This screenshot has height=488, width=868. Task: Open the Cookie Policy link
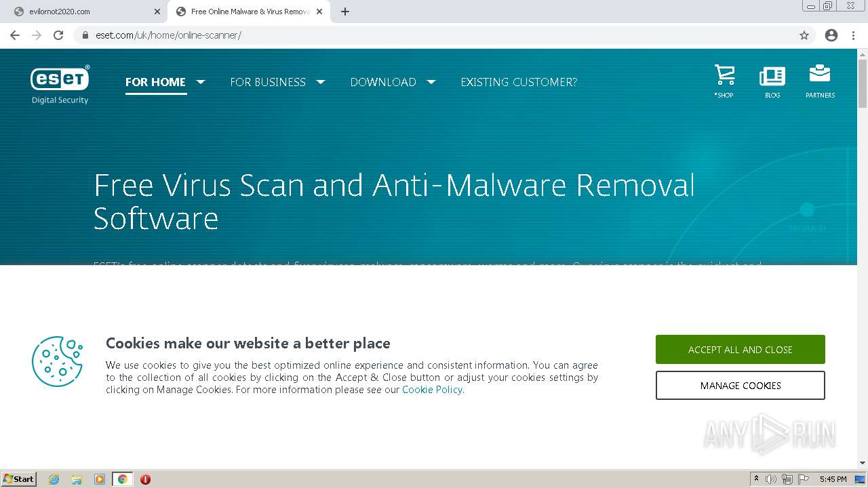(432, 390)
